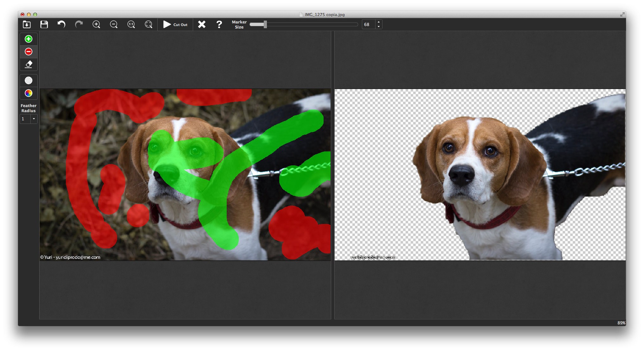Zoom in with magnifier plus icon
This screenshot has width=644, height=351.
(96, 24)
